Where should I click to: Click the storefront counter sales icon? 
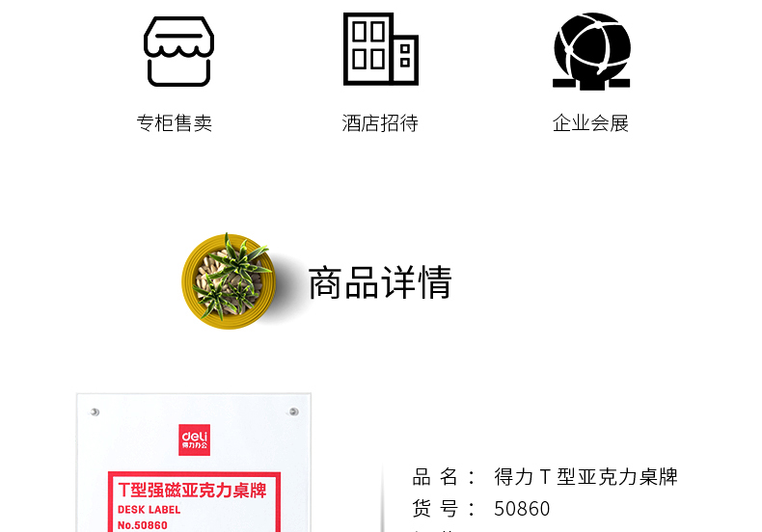tap(178, 51)
